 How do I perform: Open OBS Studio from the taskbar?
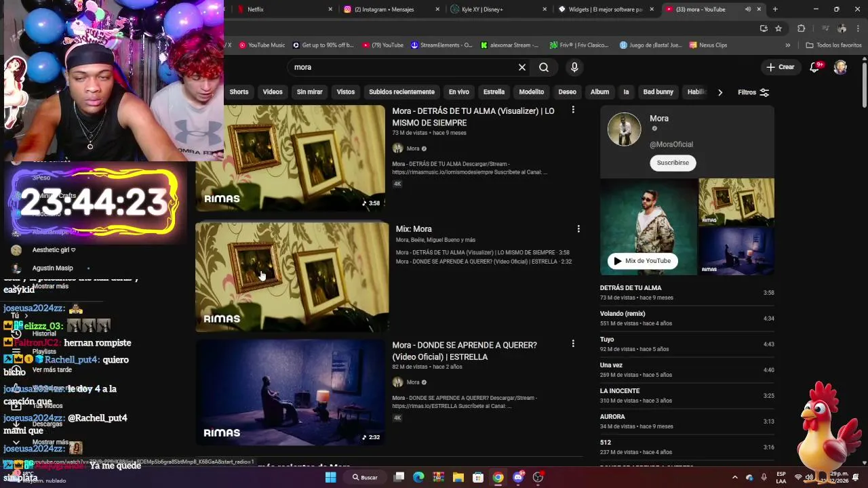click(x=538, y=477)
